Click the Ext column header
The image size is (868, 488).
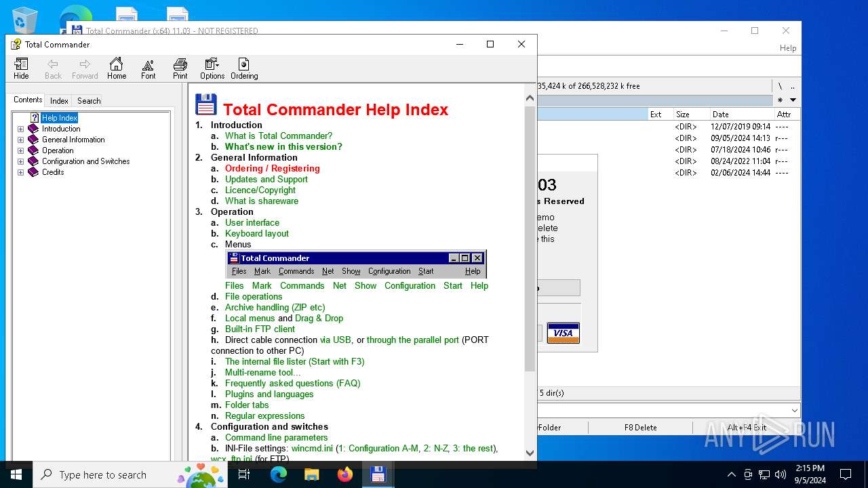click(660, 115)
